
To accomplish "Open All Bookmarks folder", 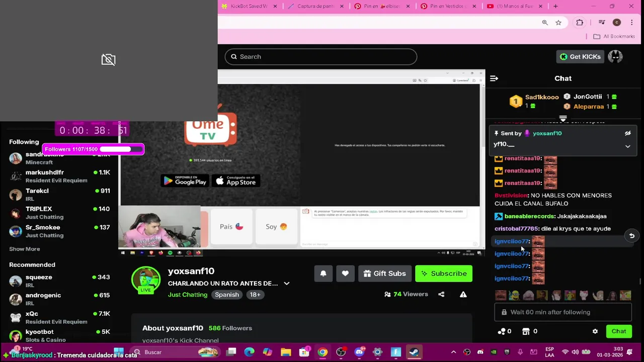I will [x=614, y=36].
